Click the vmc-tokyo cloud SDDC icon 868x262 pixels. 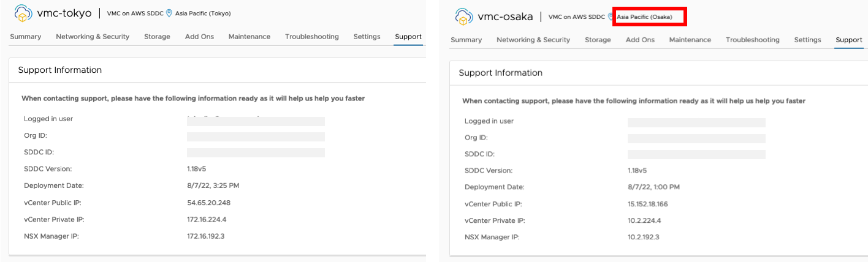click(23, 13)
